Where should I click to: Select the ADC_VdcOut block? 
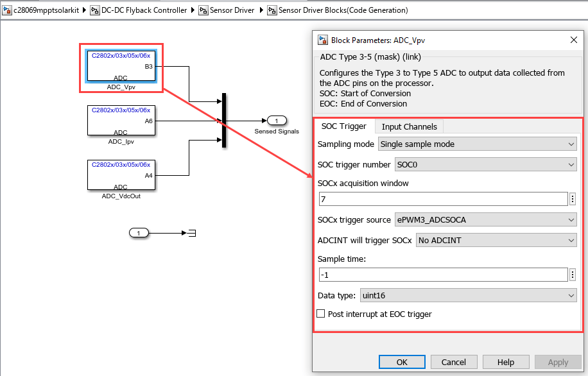(x=121, y=175)
